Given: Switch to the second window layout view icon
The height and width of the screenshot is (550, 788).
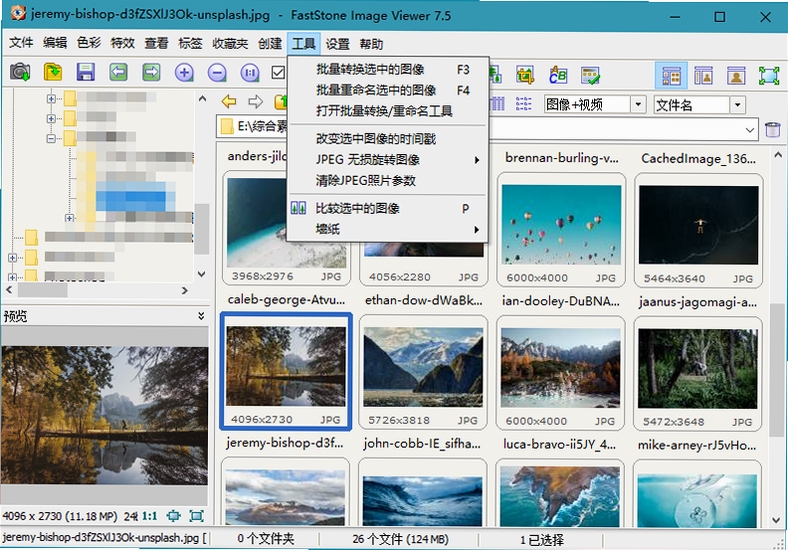Looking at the screenshot, I should pos(704,76).
